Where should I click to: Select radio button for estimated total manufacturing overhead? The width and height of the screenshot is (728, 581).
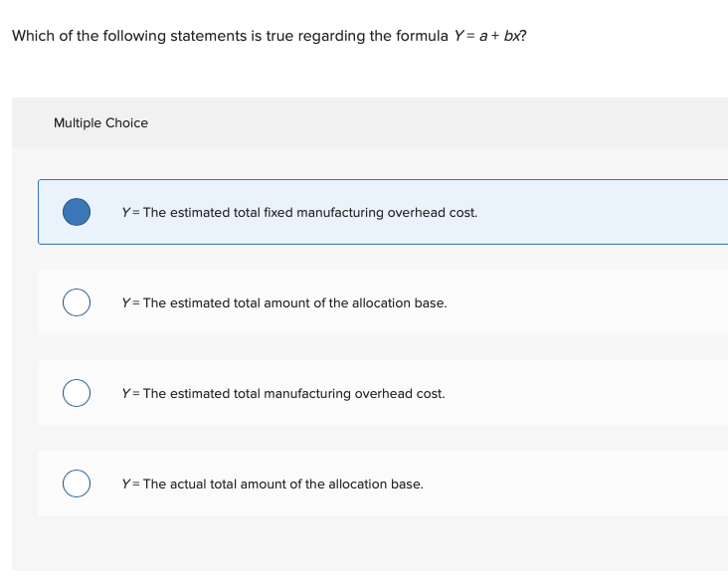pos(77,393)
